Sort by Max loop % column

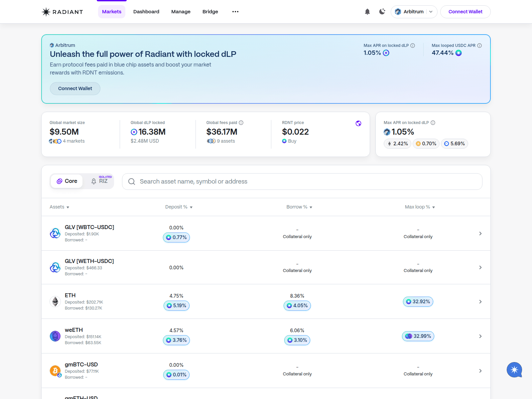click(x=420, y=207)
